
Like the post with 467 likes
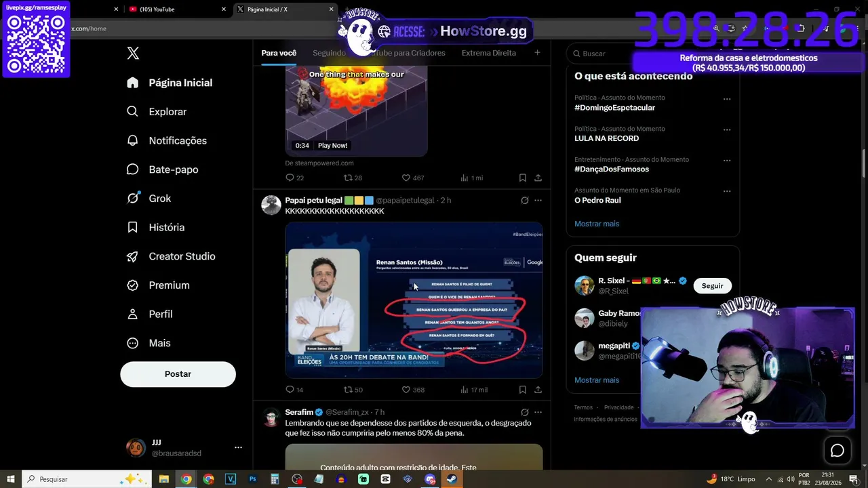tap(413, 178)
